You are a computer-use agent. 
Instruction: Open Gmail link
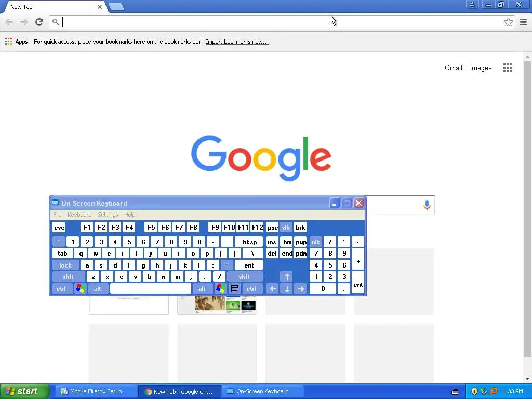[x=453, y=68]
